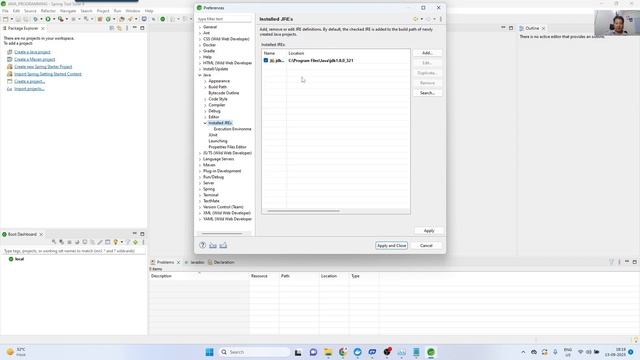
Task: Select Properties Files Editor tree item
Action: click(x=227, y=147)
